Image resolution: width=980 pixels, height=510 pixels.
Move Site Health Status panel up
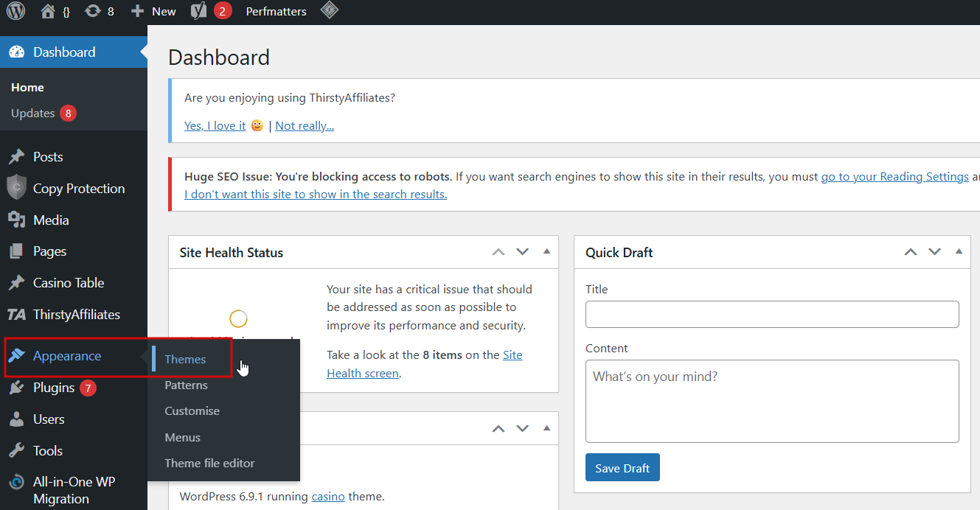click(x=498, y=252)
